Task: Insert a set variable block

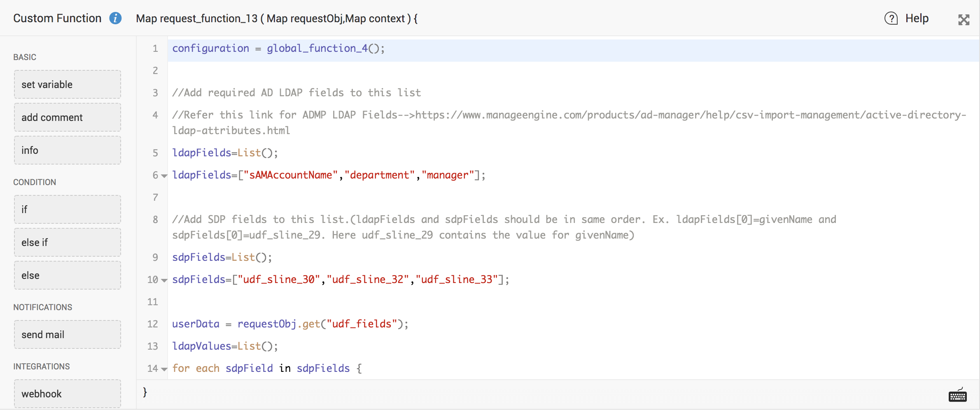Action: coord(68,84)
